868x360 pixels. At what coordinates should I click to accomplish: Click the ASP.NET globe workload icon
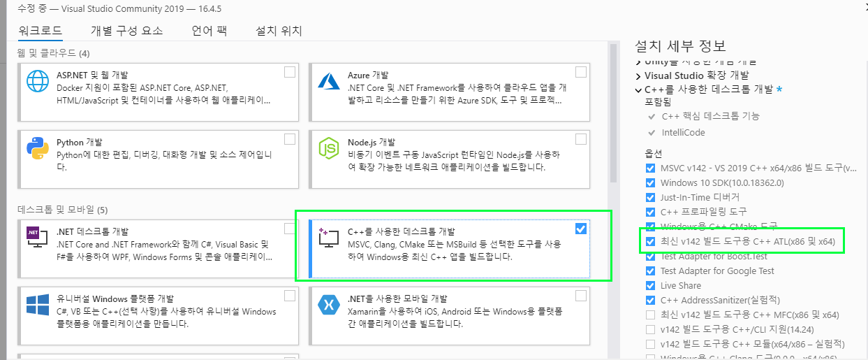click(37, 80)
